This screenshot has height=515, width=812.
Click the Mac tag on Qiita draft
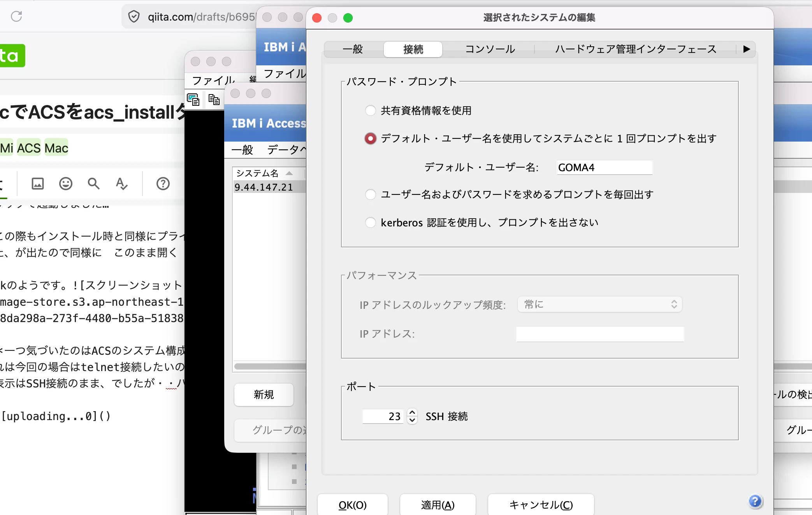(x=56, y=148)
